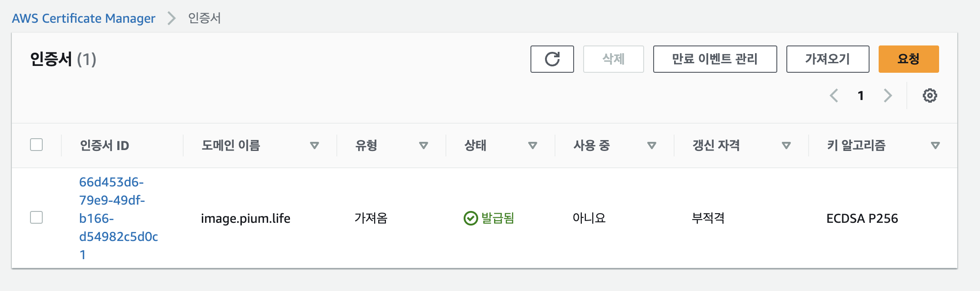The height and width of the screenshot is (291, 980).
Task: Click the 가져오기 import button
Action: tap(827, 59)
